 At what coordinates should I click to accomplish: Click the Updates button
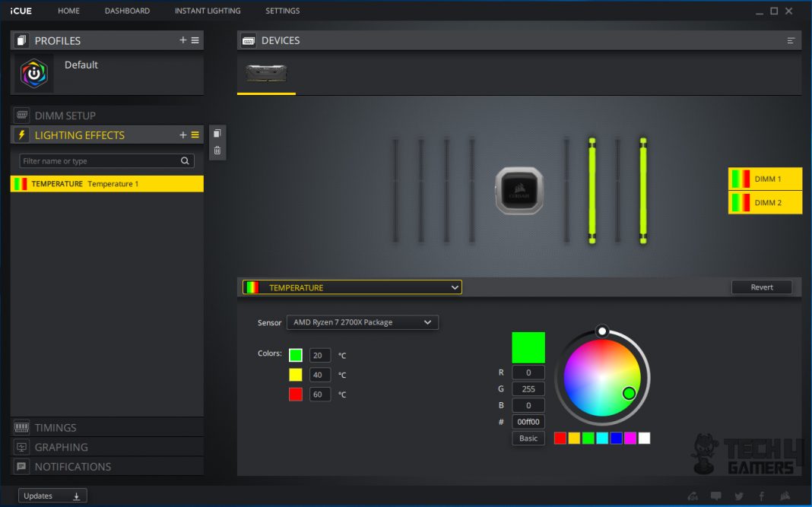tap(52, 496)
